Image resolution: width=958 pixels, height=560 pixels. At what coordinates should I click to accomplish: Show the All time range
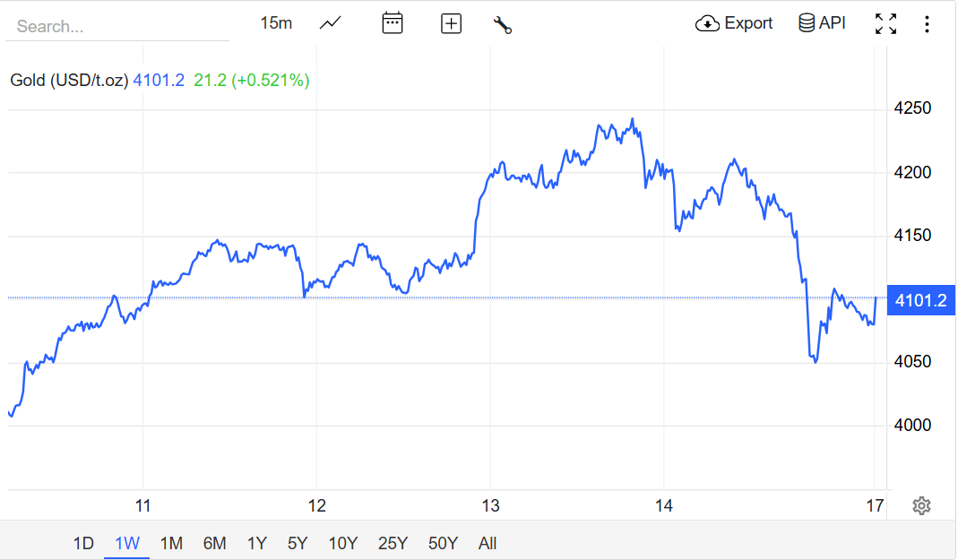tap(488, 543)
